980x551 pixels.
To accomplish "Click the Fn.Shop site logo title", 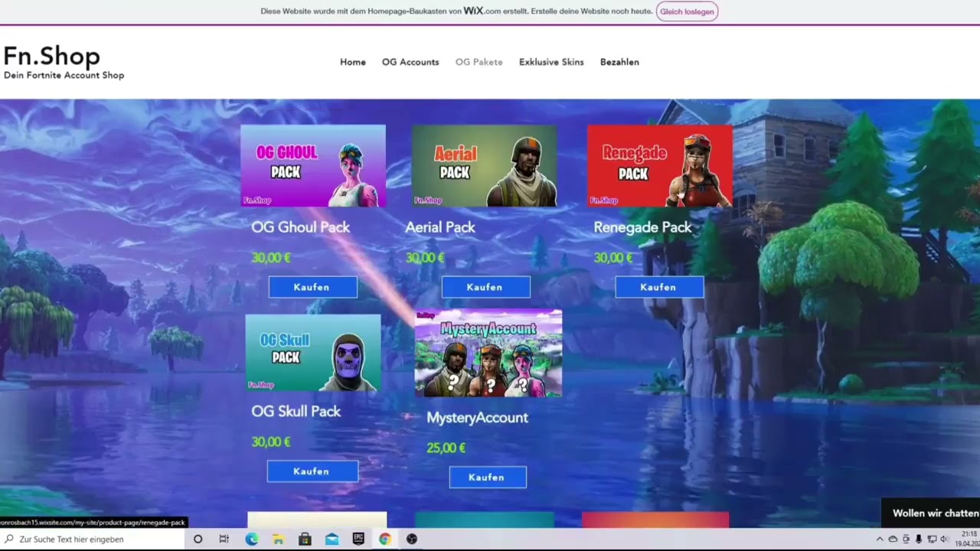I will (x=52, y=56).
